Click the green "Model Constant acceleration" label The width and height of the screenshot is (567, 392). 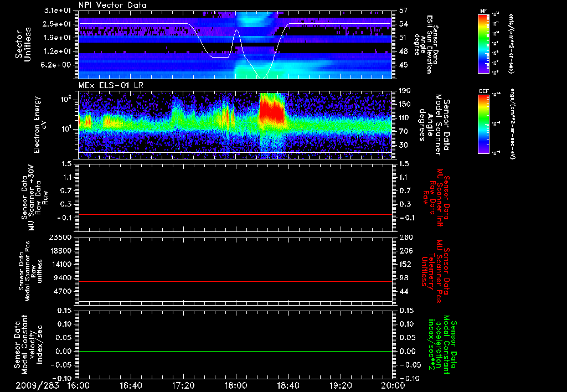coord(442,345)
